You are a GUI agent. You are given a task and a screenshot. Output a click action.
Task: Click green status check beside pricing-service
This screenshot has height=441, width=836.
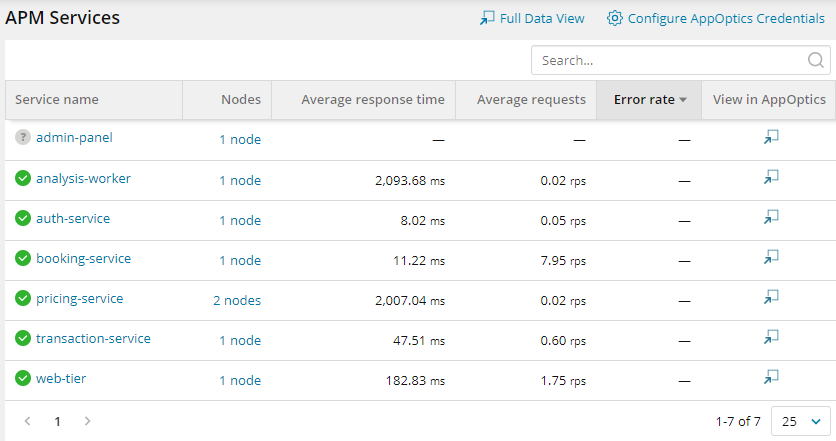tap(22, 298)
